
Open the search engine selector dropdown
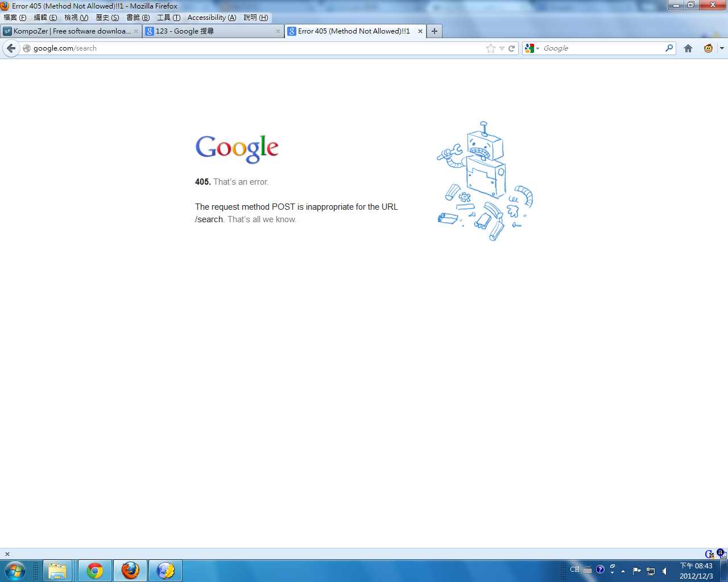click(532, 48)
